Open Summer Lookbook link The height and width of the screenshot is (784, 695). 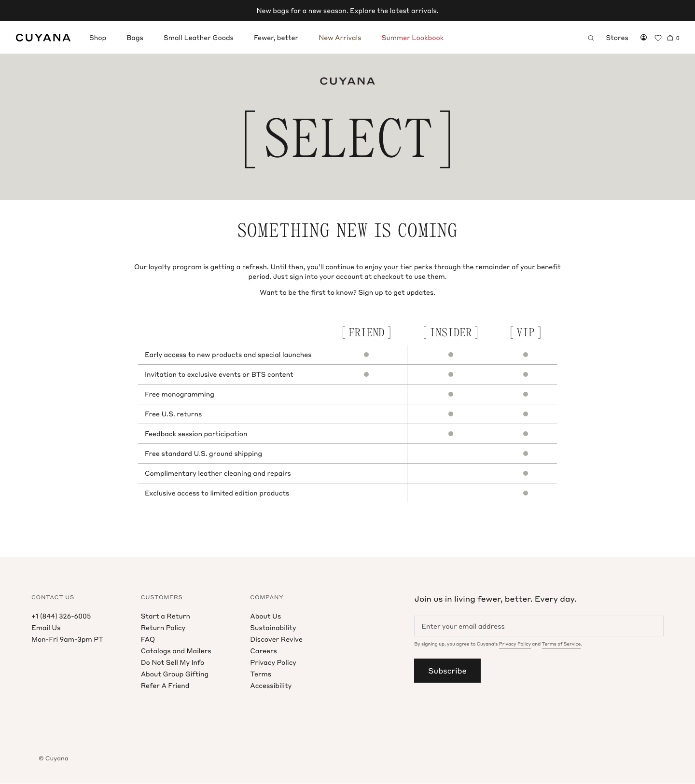click(x=413, y=38)
